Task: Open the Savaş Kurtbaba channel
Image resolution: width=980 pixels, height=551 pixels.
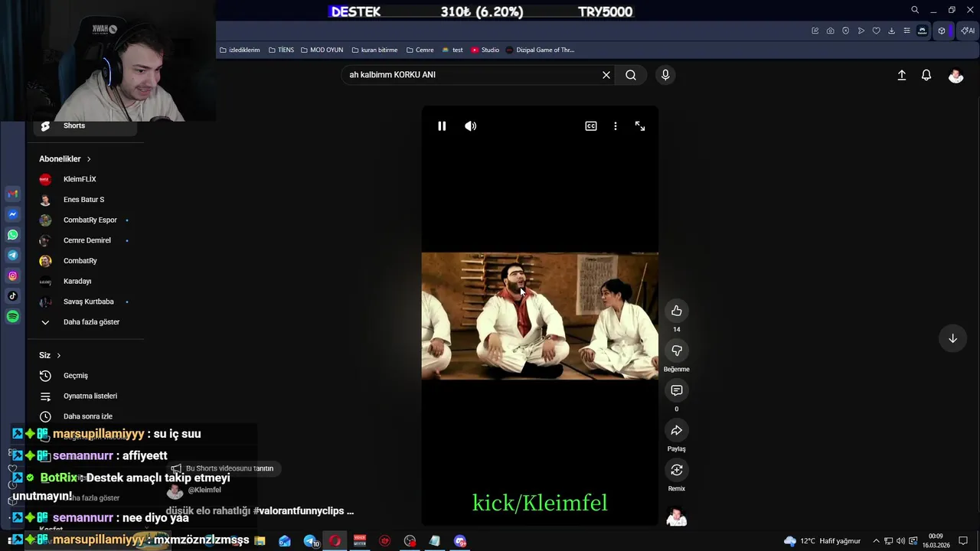Action: pyautogui.click(x=88, y=302)
